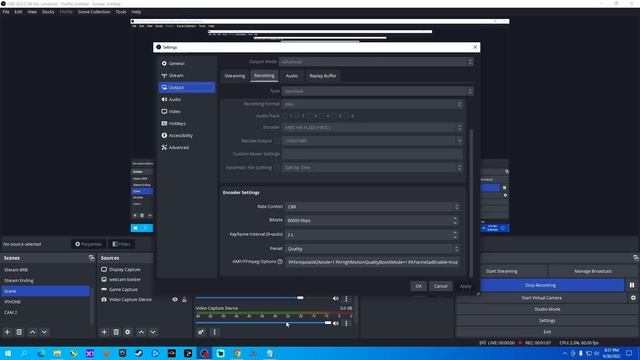Open source properties gear icon in Sources toolbar
Screen dimensions: 640x360
click(x=128, y=332)
